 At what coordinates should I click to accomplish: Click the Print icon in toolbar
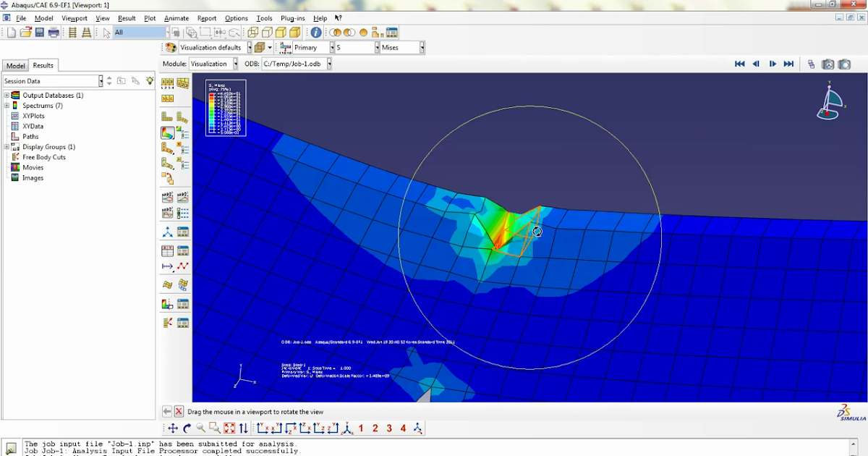(53, 33)
